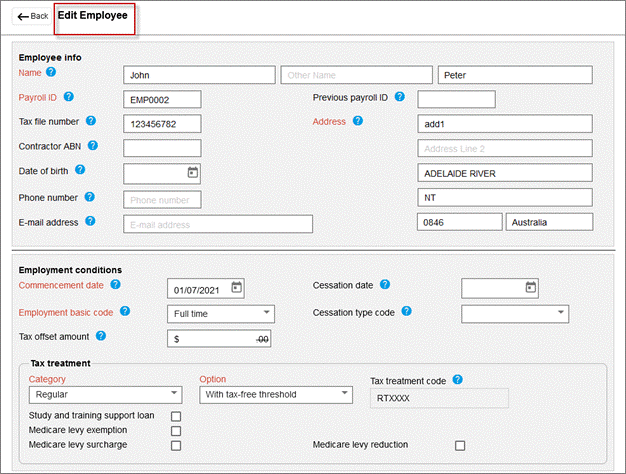Screen dimensions: 626x474
Task: Enable Study and training support loan checkbox
Action: pos(176,416)
